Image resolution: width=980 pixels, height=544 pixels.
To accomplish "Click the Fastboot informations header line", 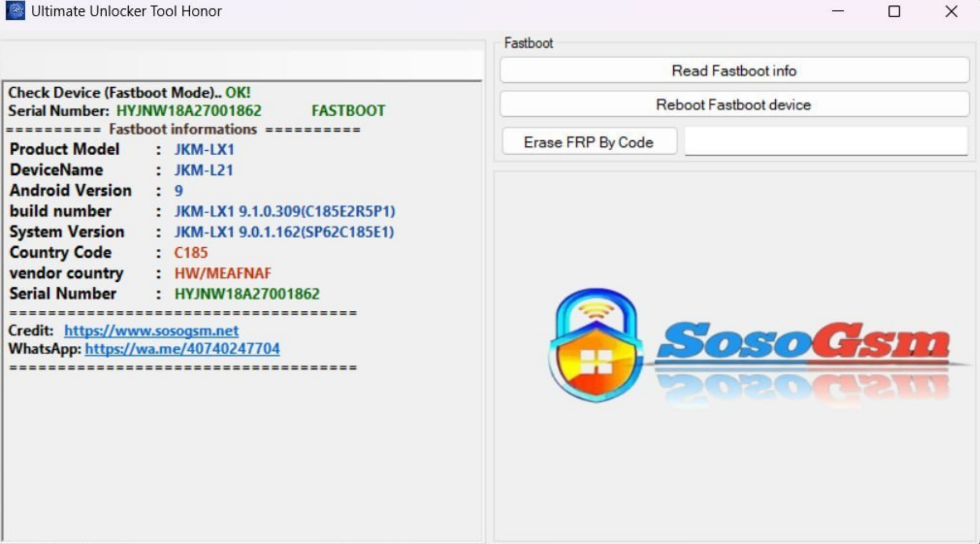I will 183,129.
